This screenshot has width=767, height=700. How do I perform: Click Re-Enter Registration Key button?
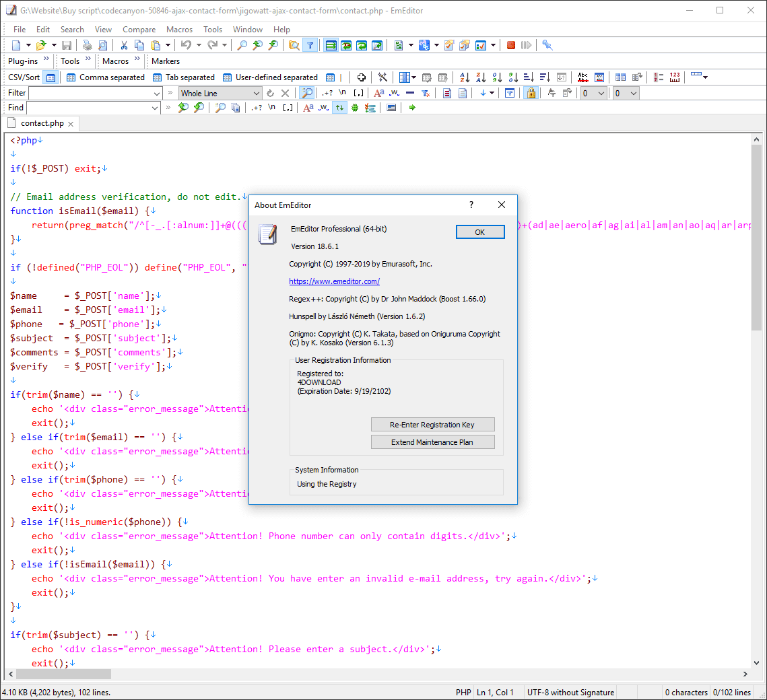pyautogui.click(x=432, y=425)
